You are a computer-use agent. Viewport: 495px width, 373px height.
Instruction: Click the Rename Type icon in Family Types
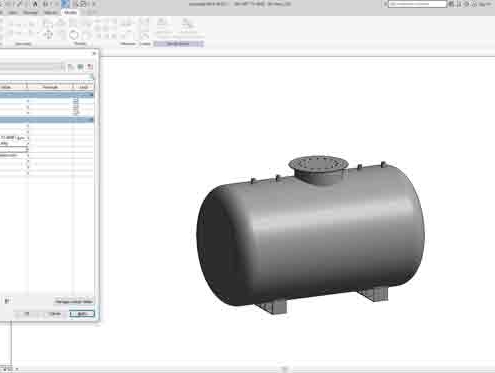click(80, 67)
